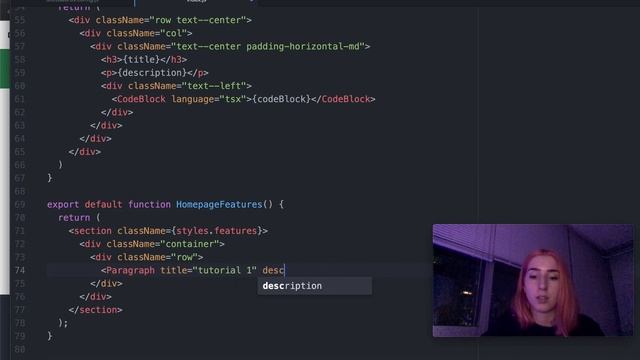
Task: Click the "tutorial 1" title string
Action: 224,270
